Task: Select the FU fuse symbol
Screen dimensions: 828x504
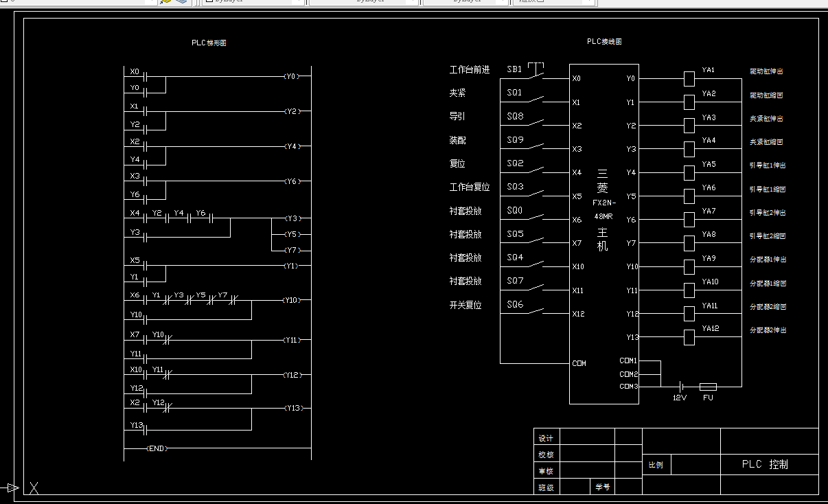Action: point(707,387)
